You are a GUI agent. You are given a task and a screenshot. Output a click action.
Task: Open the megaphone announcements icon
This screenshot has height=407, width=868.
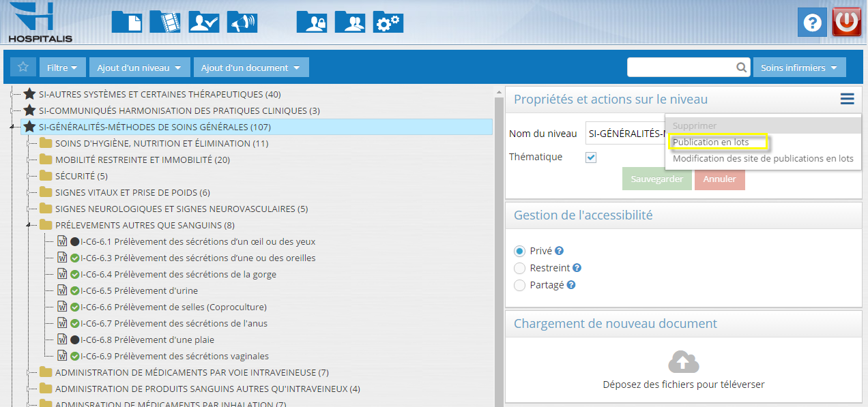pos(242,22)
